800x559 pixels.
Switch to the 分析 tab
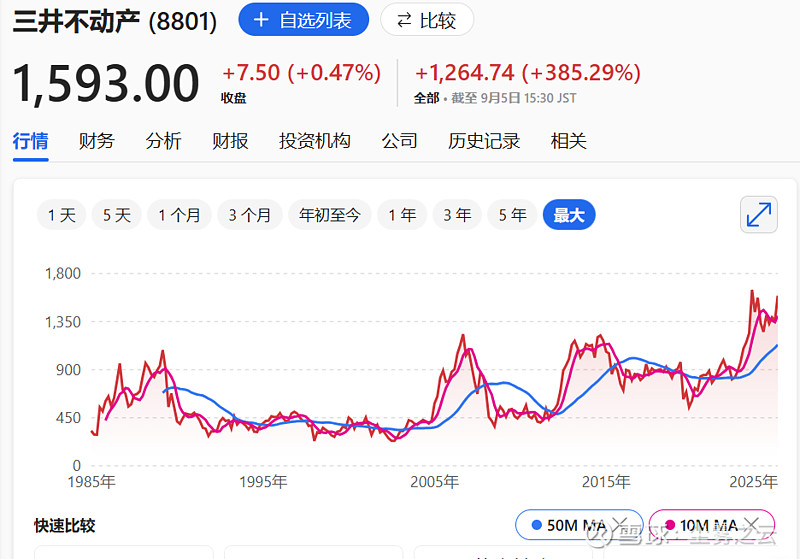[x=163, y=141]
